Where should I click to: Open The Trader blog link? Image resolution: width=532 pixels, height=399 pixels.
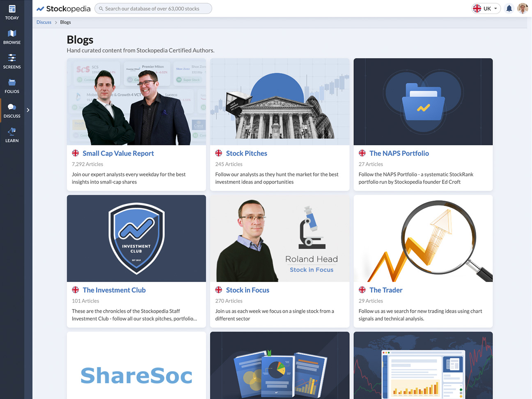[386, 290]
